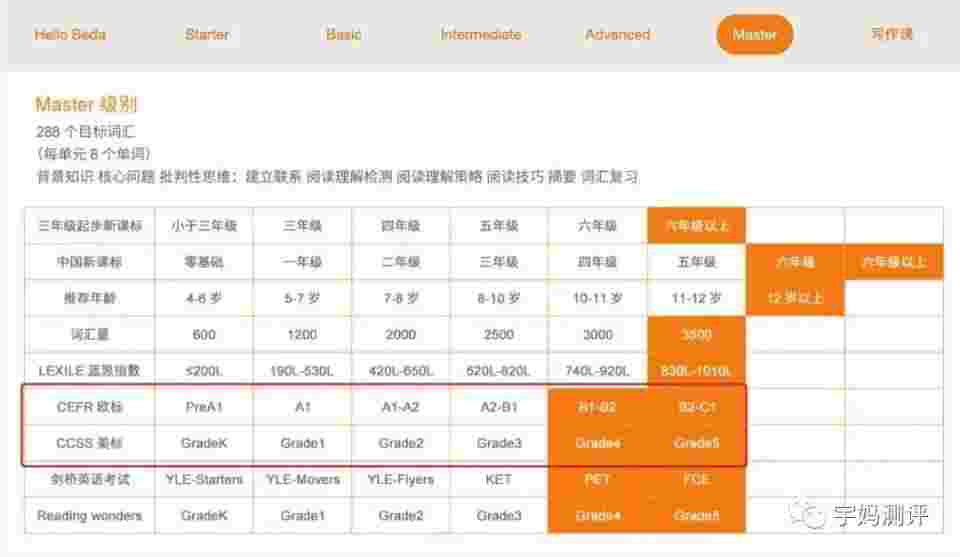The image size is (960, 557).
Task: Click 'Grade3' in the CCSS 美标 row
Action: click(x=499, y=443)
